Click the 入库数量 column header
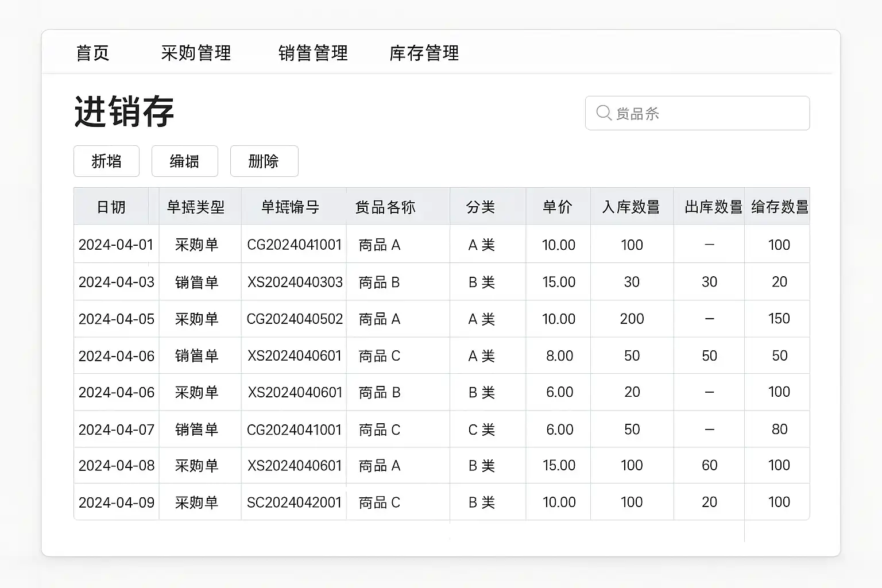Viewport: 882px width, 588px height. (631, 207)
